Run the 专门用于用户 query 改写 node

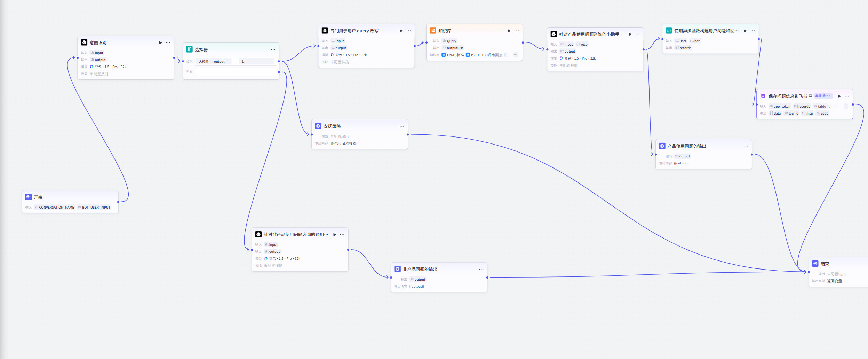pyautogui.click(x=401, y=31)
